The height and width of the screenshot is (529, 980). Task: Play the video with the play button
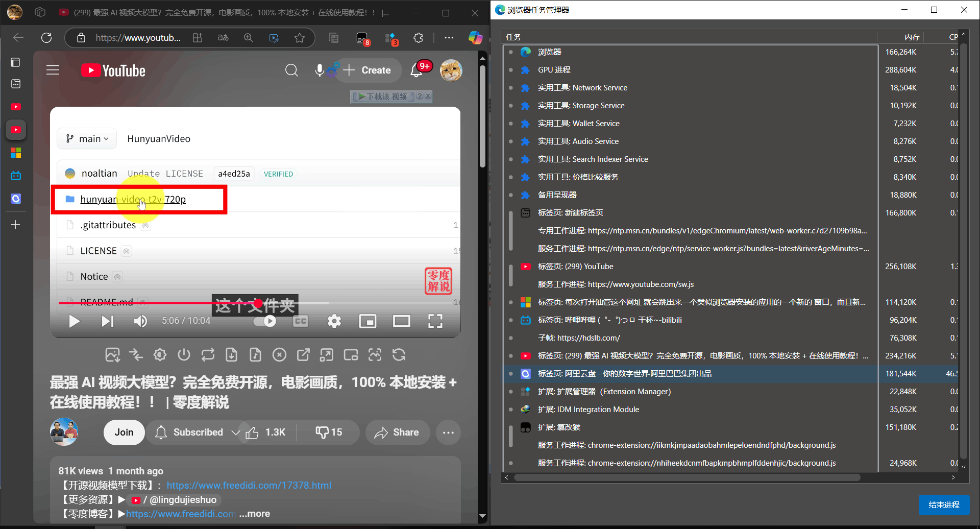click(74, 321)
